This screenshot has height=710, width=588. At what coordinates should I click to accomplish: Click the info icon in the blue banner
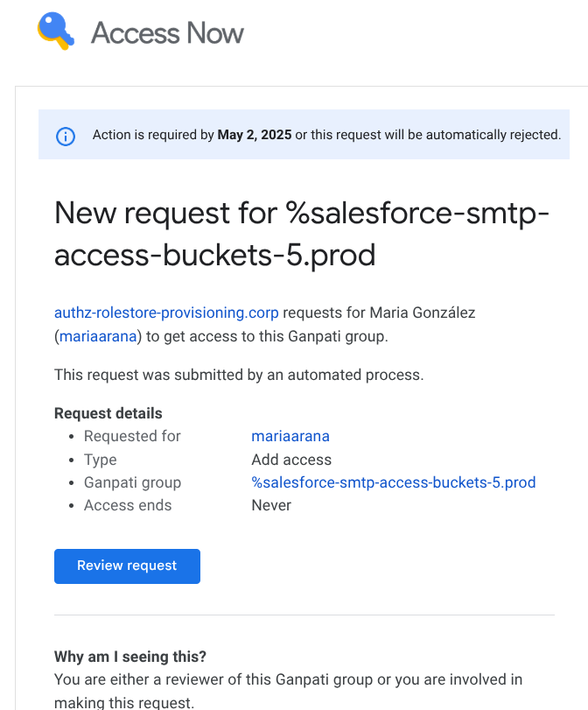(65, 137)
